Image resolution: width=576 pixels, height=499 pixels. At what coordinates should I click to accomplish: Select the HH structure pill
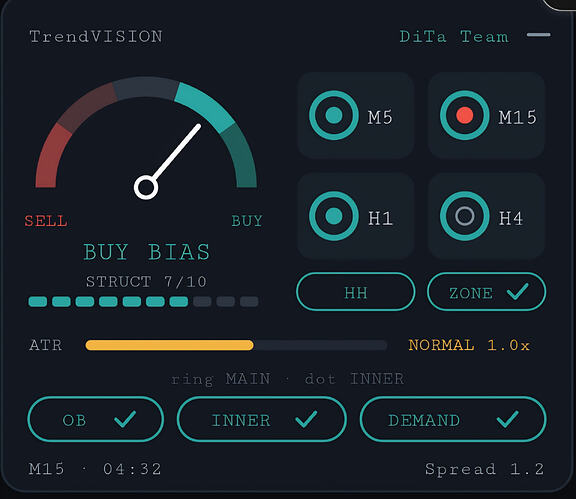[356, 292]
